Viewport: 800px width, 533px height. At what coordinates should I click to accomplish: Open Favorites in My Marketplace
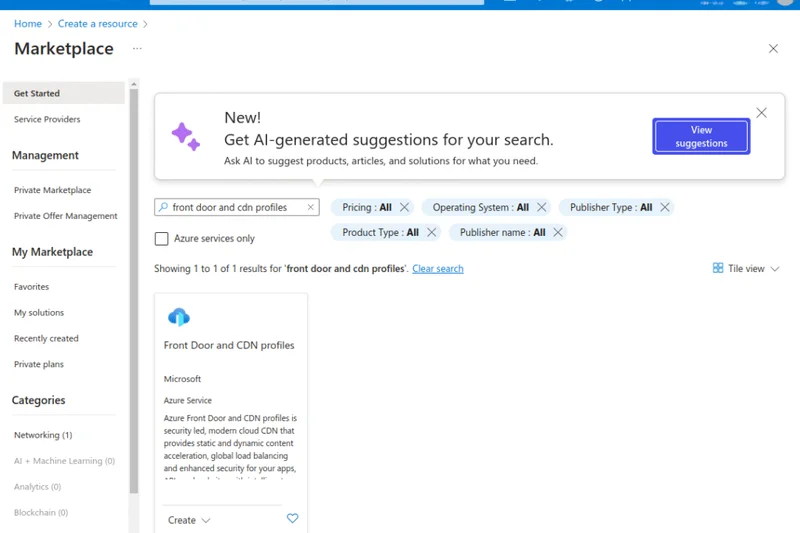32,287
